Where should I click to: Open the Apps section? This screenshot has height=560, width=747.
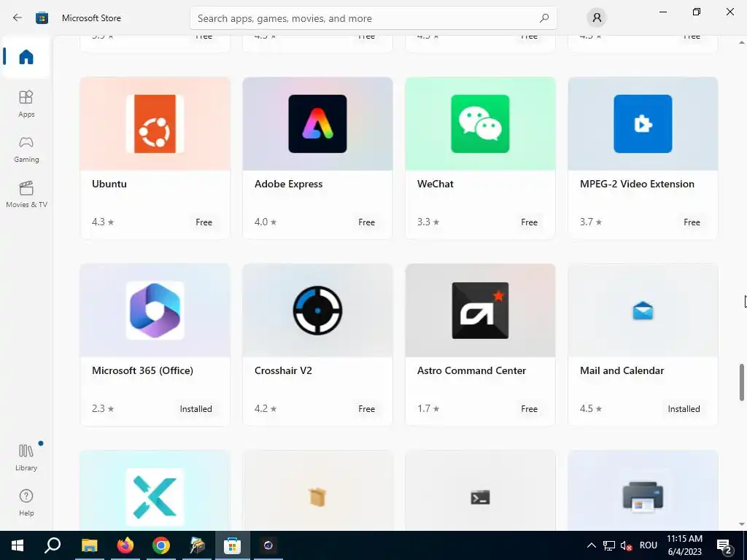pyautogui.click(x=26, y=104)
